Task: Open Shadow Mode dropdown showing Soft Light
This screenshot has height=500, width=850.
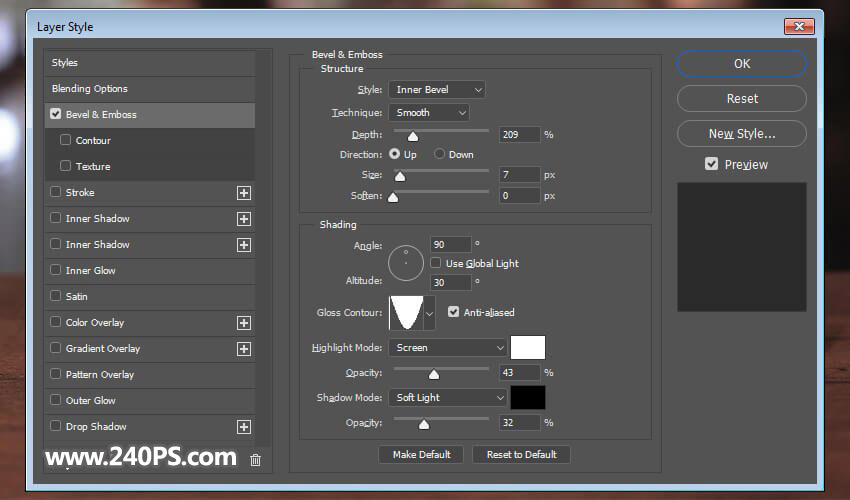Action: pos(448,398)
